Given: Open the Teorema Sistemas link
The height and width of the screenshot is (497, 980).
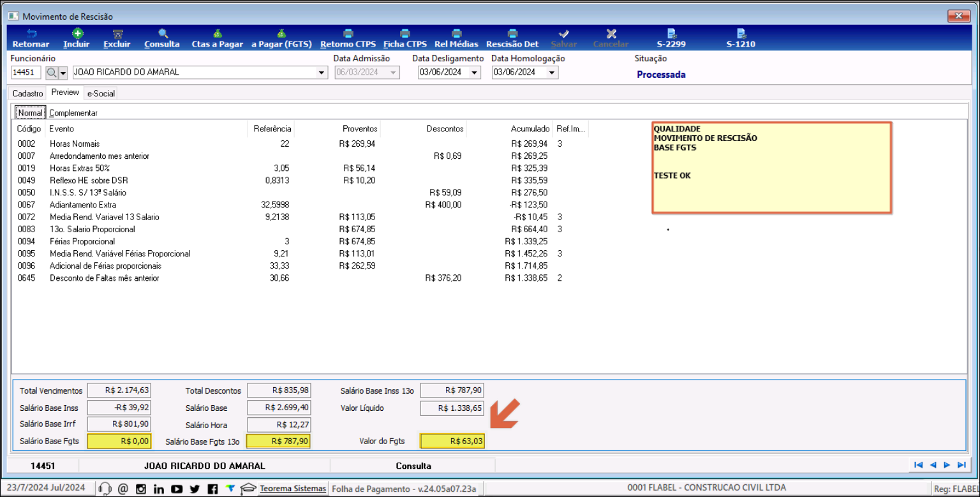Looking at the screenshot, I should pos(293,489).
